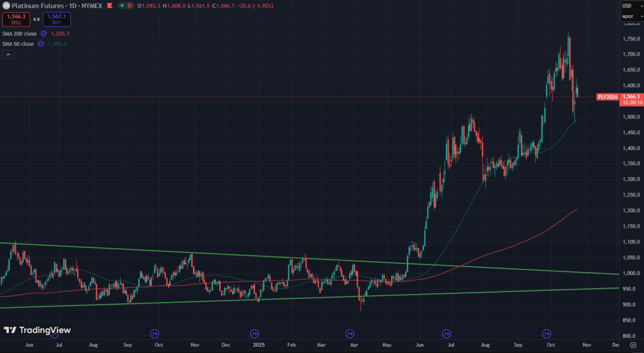The width and height of the screenshot is (644, 353).
Task: Click the contract roll marker near Oct 2024
Action: 155,334
